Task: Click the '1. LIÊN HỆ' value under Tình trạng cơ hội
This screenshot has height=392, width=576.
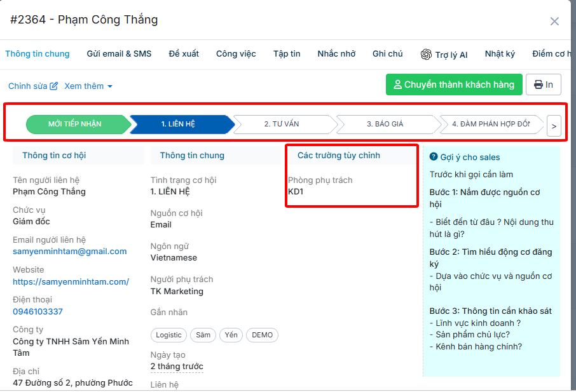Action: (170, 192)
